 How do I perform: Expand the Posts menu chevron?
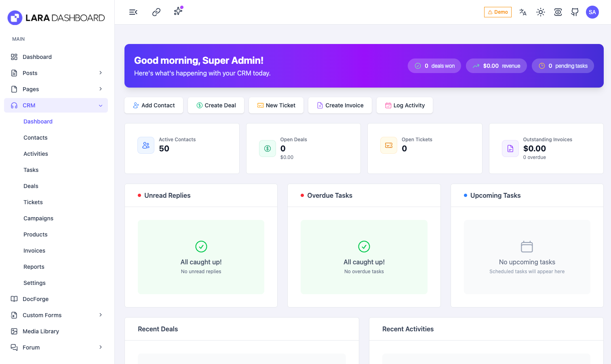coord(101,73)
